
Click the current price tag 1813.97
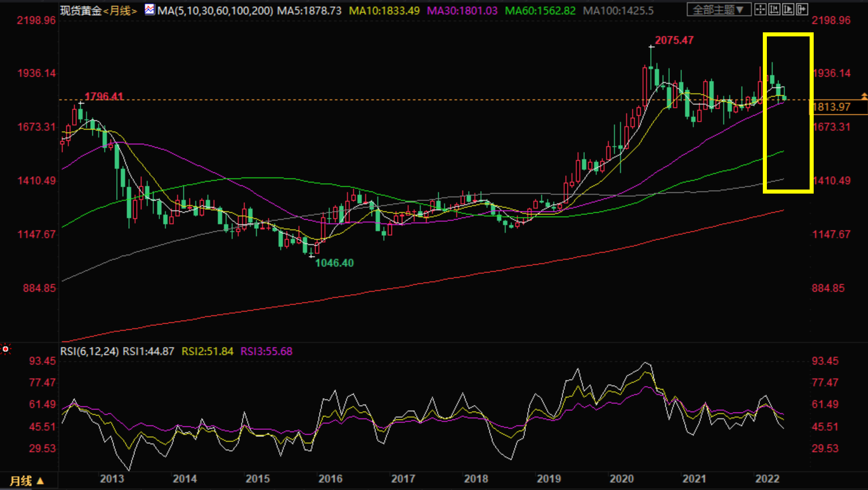click(x=832, y=107)
